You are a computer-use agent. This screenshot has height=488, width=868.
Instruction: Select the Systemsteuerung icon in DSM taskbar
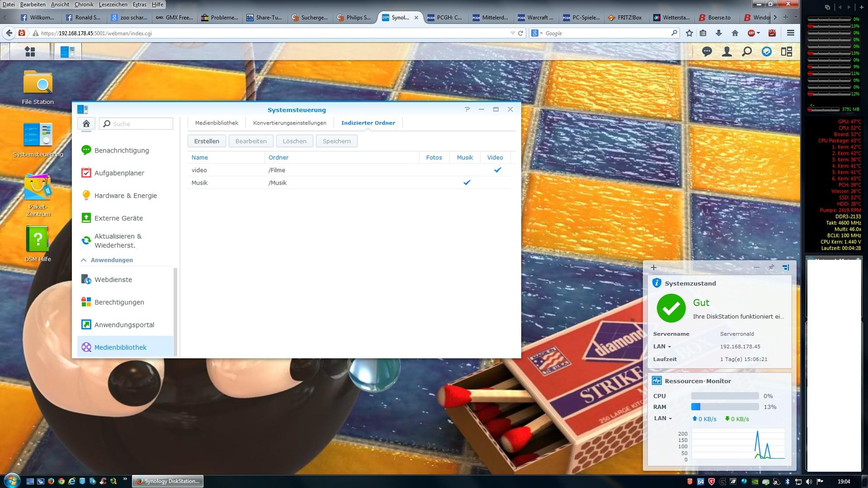(x=68, y=52)
